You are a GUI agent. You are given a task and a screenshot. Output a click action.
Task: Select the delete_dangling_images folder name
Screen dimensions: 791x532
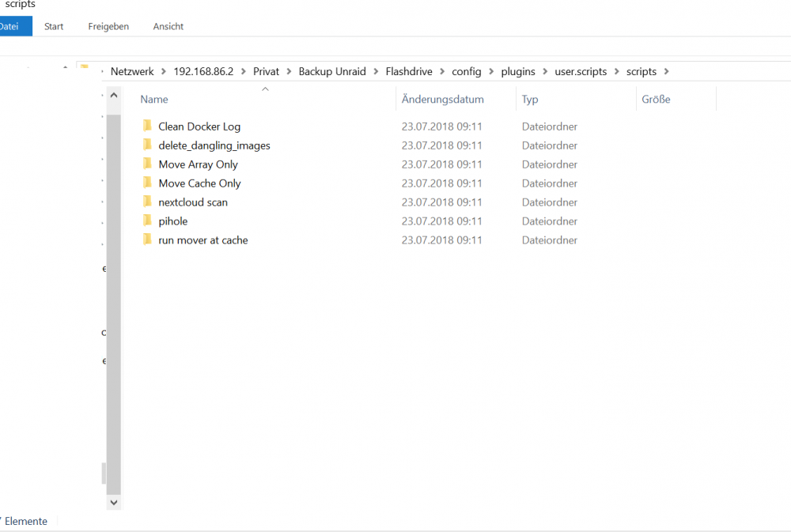[x=214, y=145]
